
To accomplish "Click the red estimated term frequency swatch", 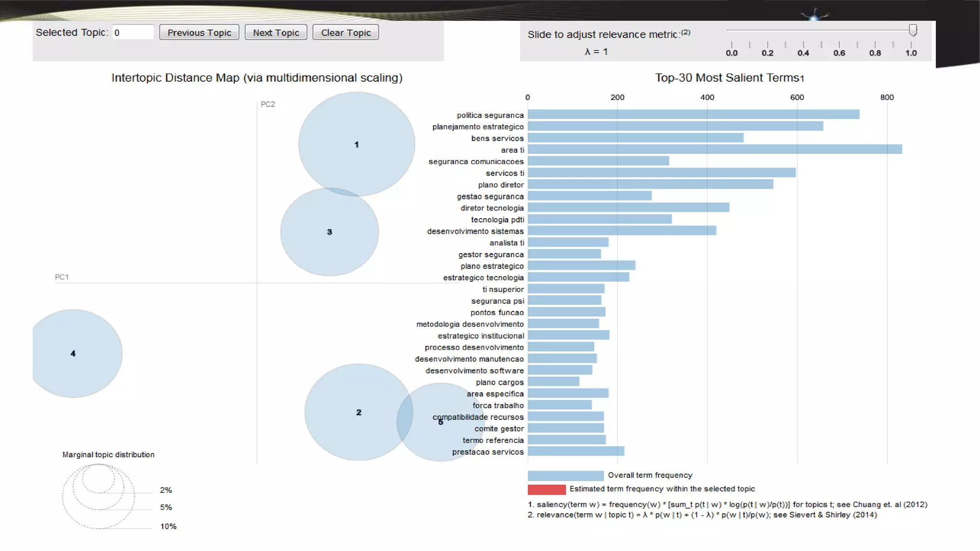I will pos(546,489).
